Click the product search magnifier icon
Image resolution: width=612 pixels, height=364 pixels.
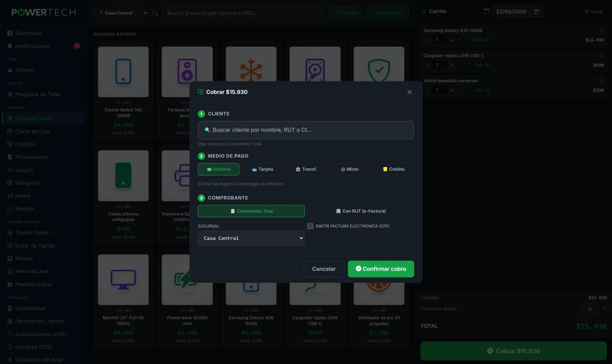[x=155, y=13]
